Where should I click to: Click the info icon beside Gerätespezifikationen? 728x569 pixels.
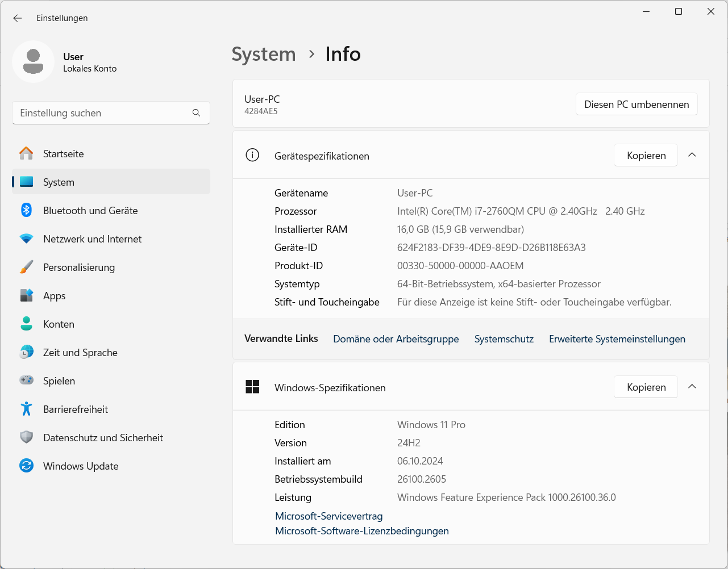(252, 155)
